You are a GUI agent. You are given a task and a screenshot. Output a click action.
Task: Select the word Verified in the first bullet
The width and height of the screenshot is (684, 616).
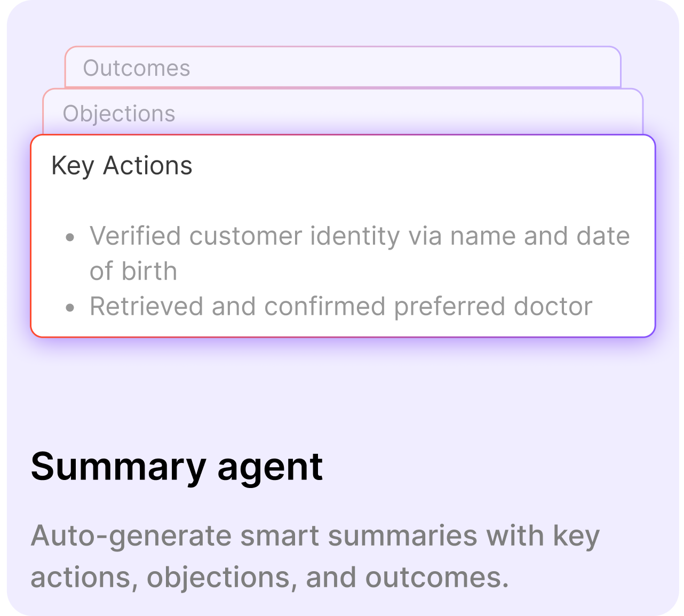pyautogui.click(x=136, y=236)
